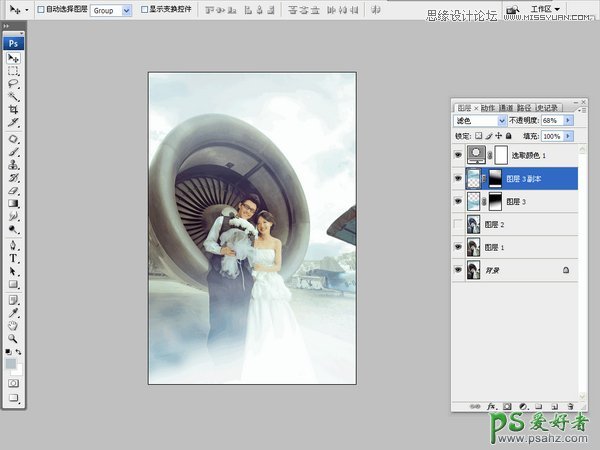Select the 图层 1 layer thumbnail
The height and width of the screenshot is (450, 600).
click(473, 248)
